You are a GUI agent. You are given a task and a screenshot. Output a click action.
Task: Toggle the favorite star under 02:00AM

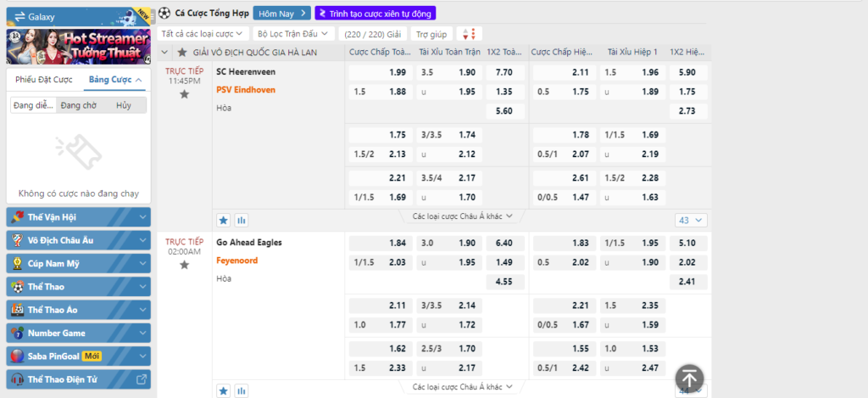(184, 265)
